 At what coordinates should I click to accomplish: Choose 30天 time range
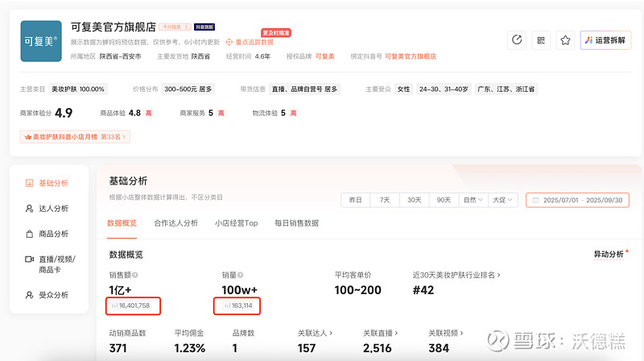pos(414,200)
